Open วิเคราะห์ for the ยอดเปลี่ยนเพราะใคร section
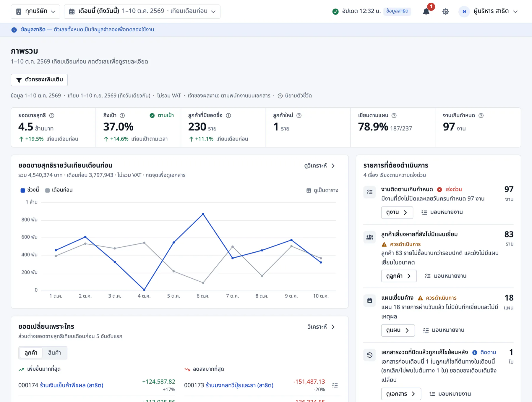Image resolution: width=532 pixels, height=402 pixels. click(321, 327)
